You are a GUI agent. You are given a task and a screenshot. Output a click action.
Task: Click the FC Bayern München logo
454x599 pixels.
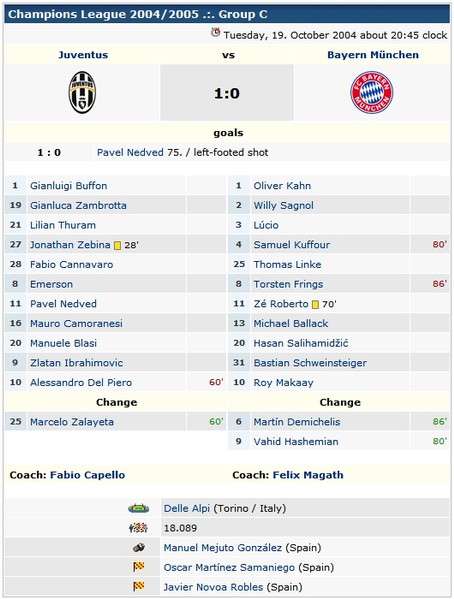[372, 92]
